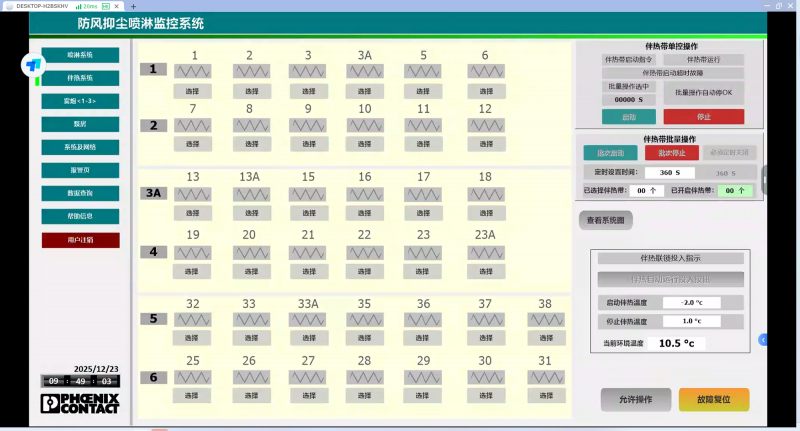Click the PHOENIX CONTACT logo
The width and height of the screenshot is (800, 431).
pyautogui.click(x=80, y=403)
